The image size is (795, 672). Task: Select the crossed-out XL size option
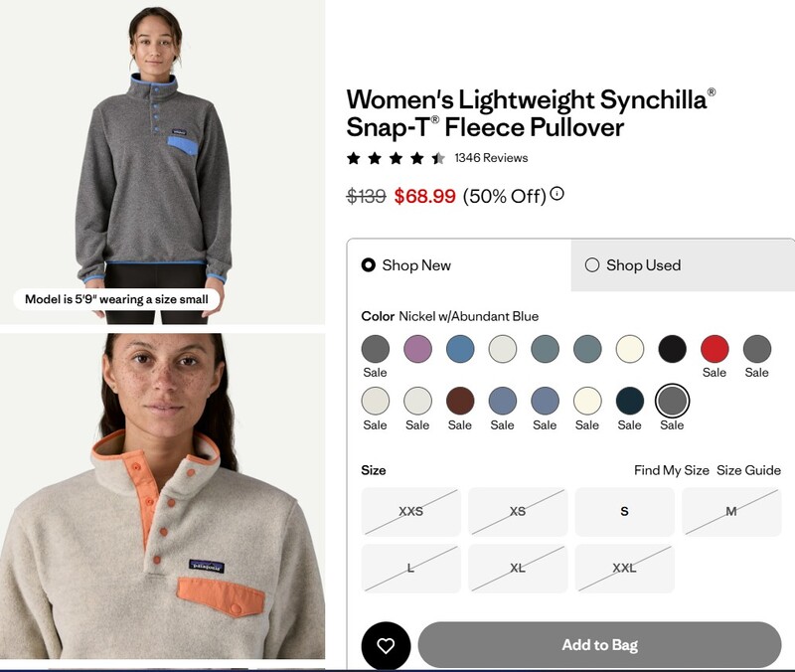click(x=518, y=568)
